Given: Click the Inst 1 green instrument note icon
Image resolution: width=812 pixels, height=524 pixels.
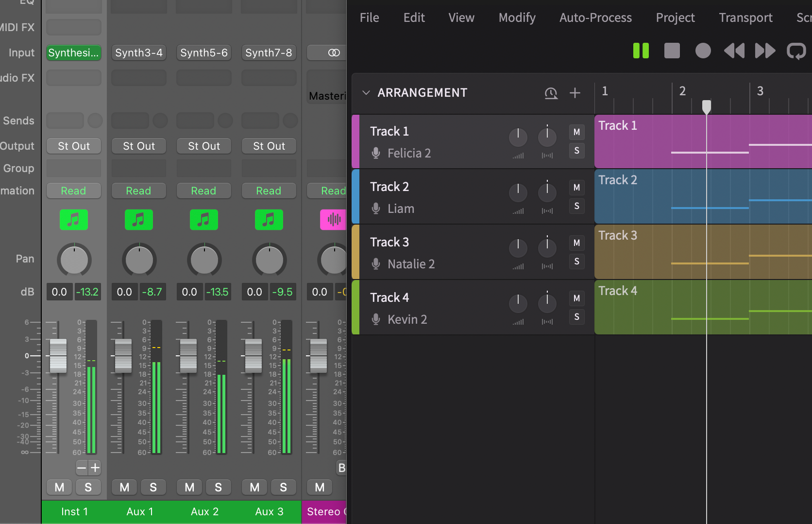Looking at the screenshot, I should pos(74,220).
